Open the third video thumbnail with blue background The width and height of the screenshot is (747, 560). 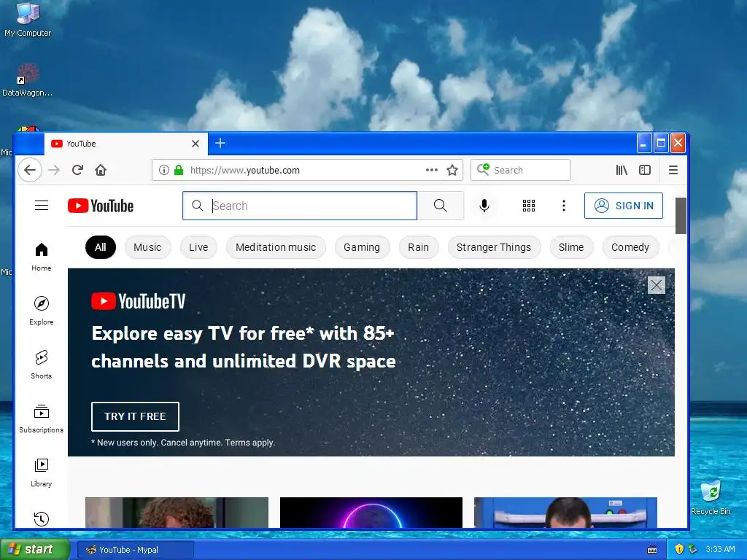click(x=565, y=513)
